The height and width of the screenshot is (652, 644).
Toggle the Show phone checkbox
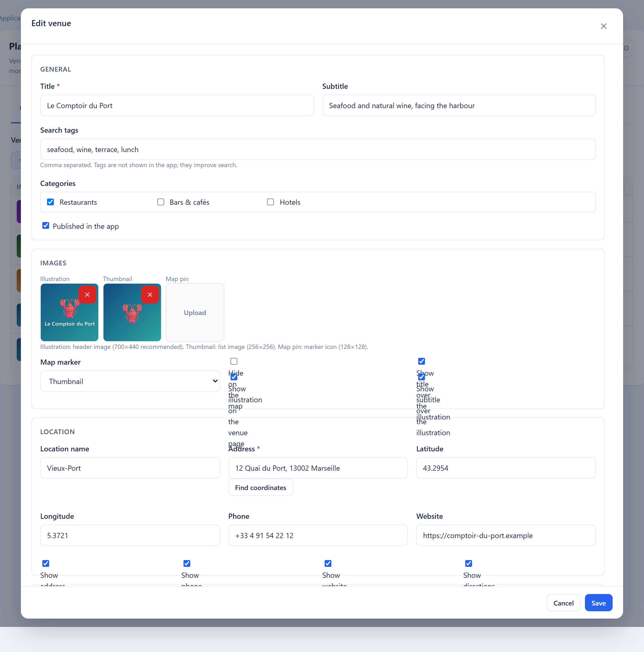click(187, 563)
